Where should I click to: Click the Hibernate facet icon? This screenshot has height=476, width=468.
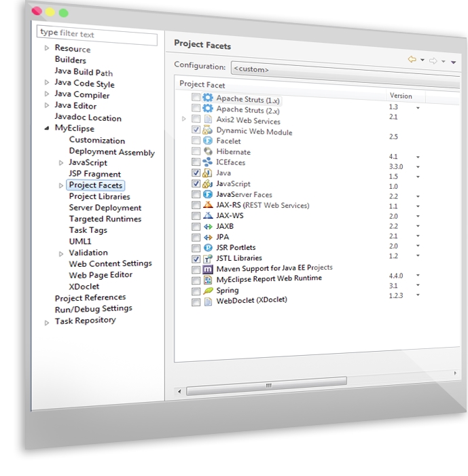point(208,151)
